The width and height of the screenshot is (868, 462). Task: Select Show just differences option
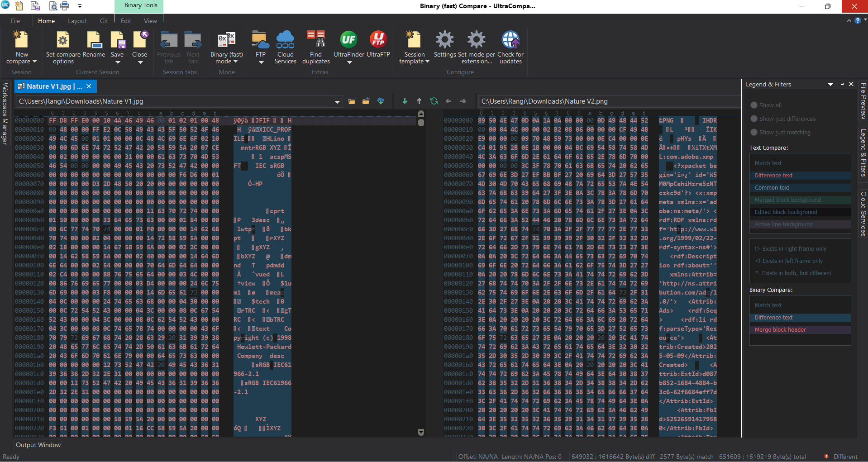[x=754, y=119]
